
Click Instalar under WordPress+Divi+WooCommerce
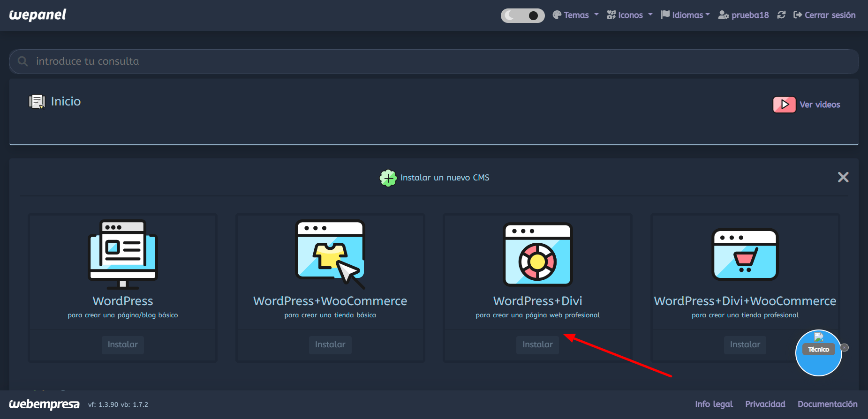click(x=745, y=344)
